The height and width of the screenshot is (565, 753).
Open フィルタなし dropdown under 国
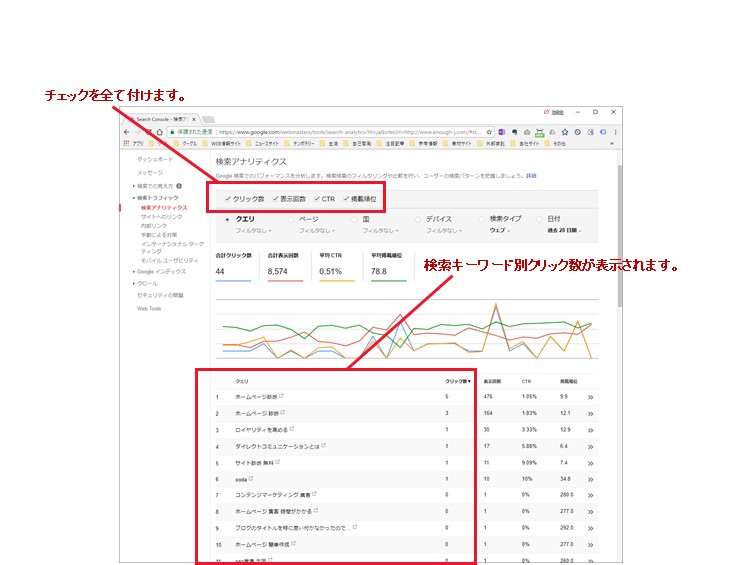pyautogui.click(x=380, y=230)
